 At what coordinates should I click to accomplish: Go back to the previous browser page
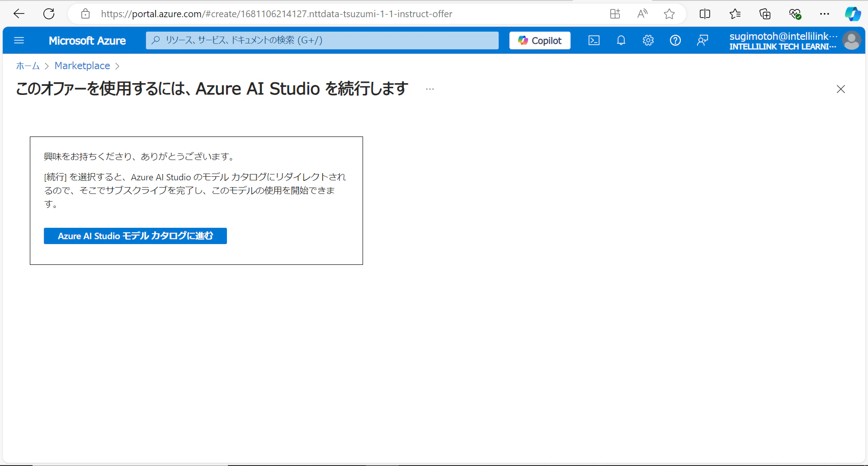pyautogui.click(x=19, y=14)
